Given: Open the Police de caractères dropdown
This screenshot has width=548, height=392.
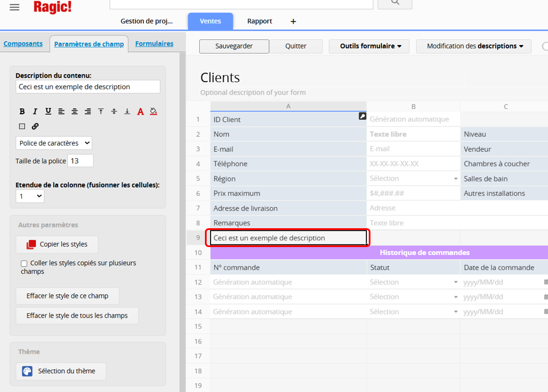Looking at the screenshot, I should 54,143.
